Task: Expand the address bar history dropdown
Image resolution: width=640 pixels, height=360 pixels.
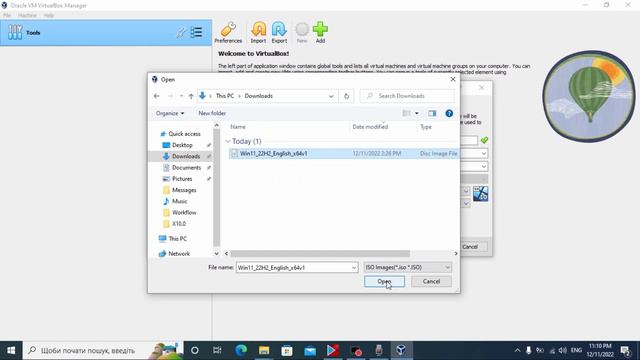Action: pyautogui.click(x=331, y=96)
